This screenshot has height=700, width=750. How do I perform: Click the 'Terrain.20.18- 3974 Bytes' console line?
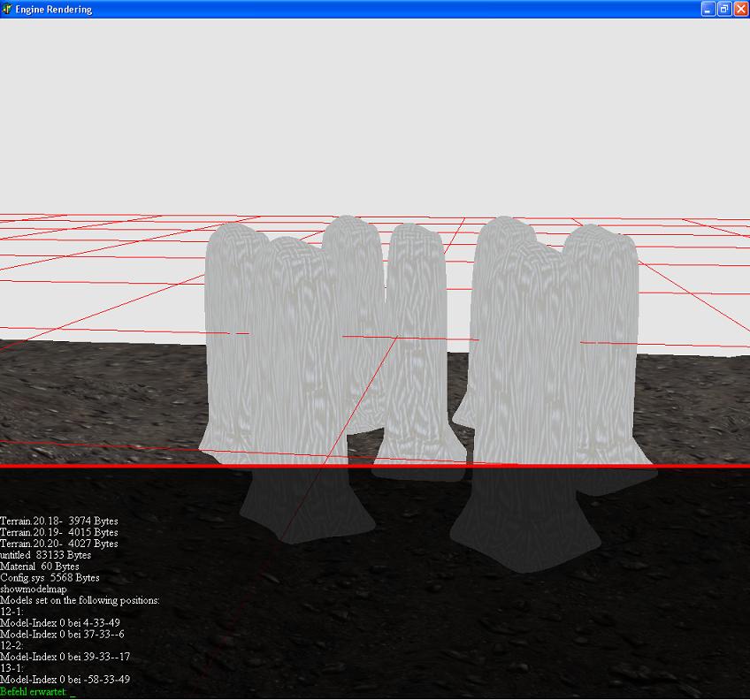pyautogui.click(x=58, y=521)
